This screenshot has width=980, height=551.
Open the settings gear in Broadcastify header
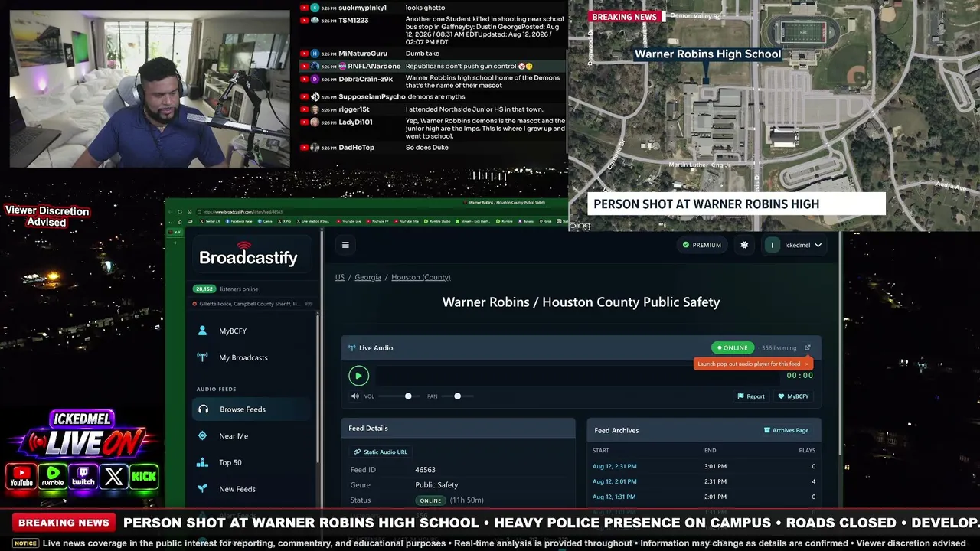[x=744, y=245]
